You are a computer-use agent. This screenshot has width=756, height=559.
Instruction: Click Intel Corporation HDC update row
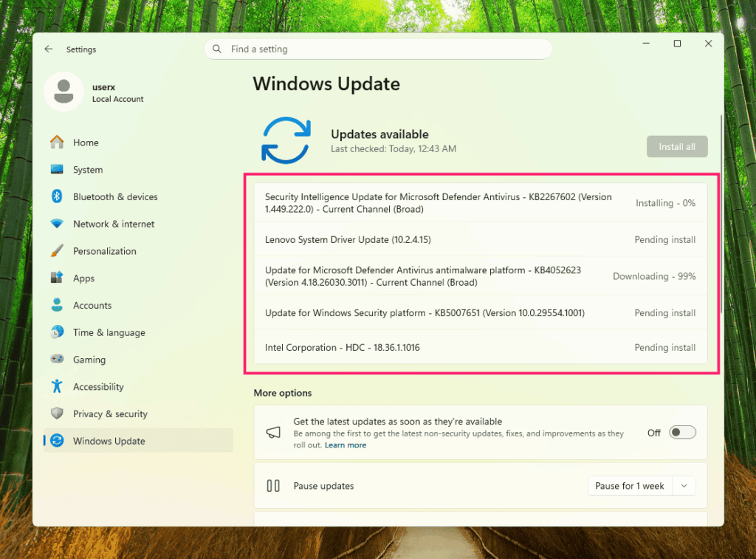point(480,347)
